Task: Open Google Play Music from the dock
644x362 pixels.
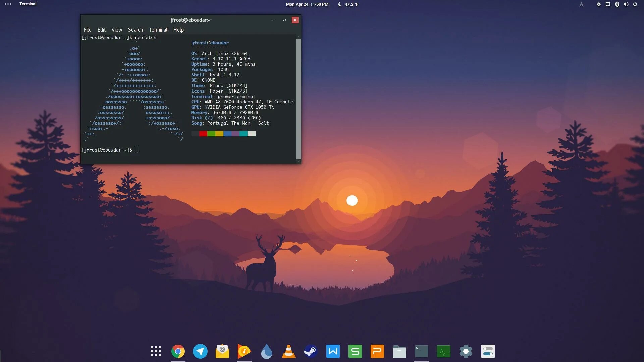Action: [x=245, y=351]
